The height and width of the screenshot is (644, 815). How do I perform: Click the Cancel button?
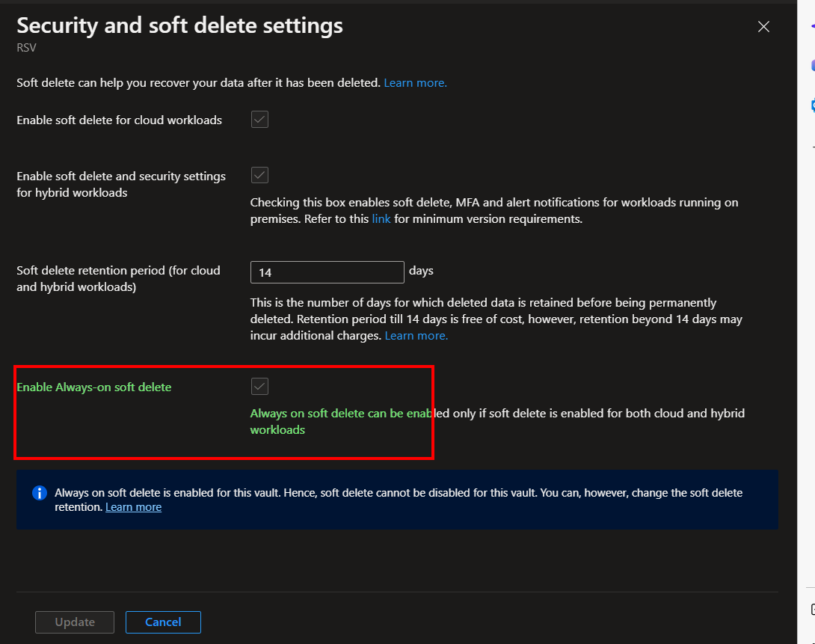pyautogui.click(x=163, y=622)
